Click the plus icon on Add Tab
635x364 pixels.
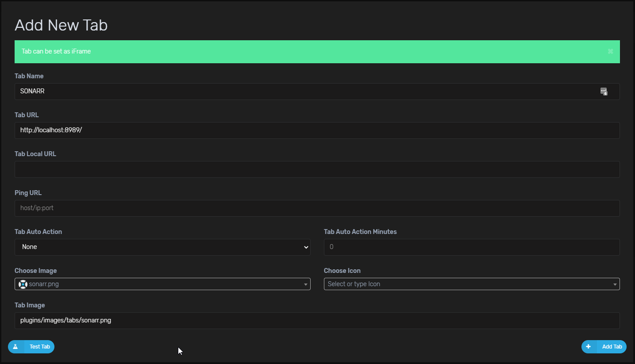(588, 347)
